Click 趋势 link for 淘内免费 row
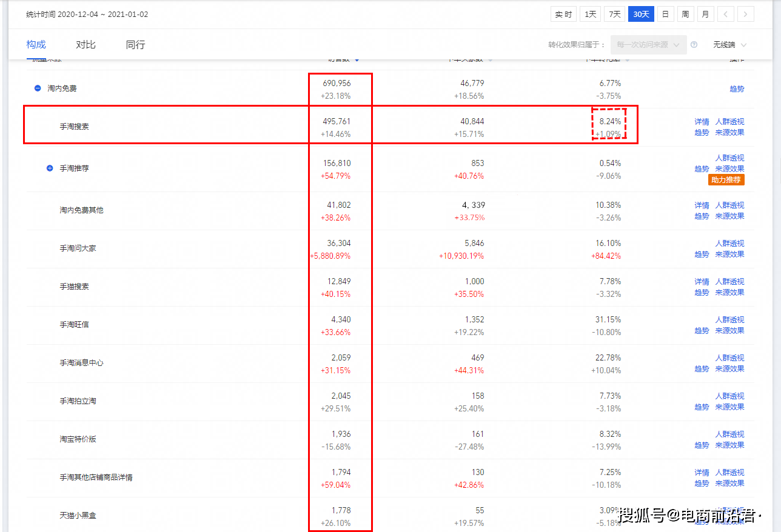The height and width of the screenshot is (532, 781). (736, 89)
